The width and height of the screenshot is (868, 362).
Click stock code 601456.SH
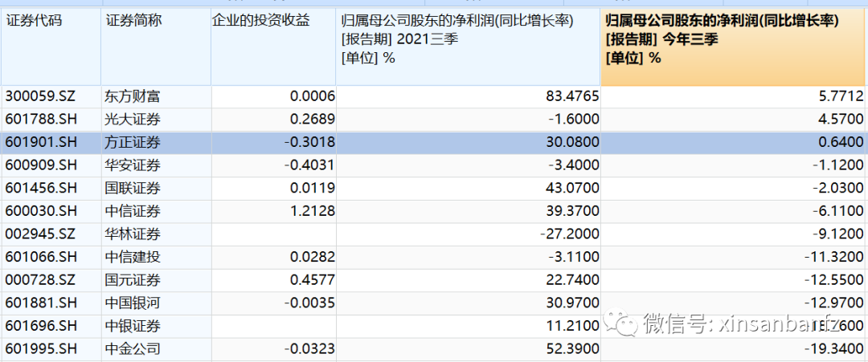pyautogui.click(x=40, y=189)
